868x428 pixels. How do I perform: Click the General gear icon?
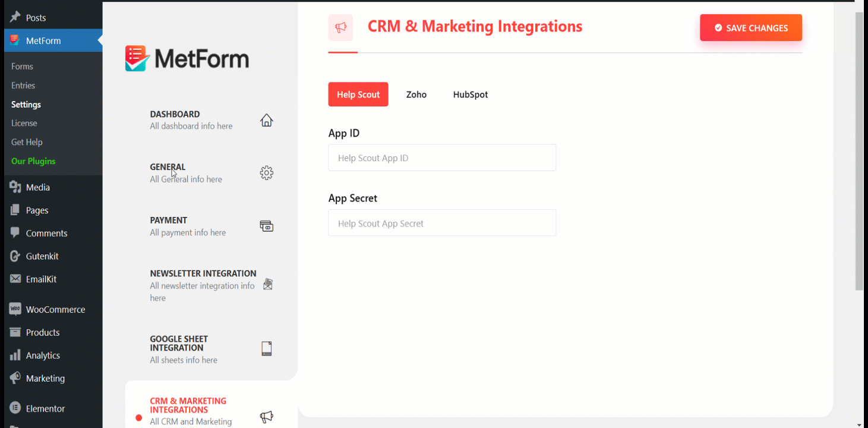(x=267, y=173)
